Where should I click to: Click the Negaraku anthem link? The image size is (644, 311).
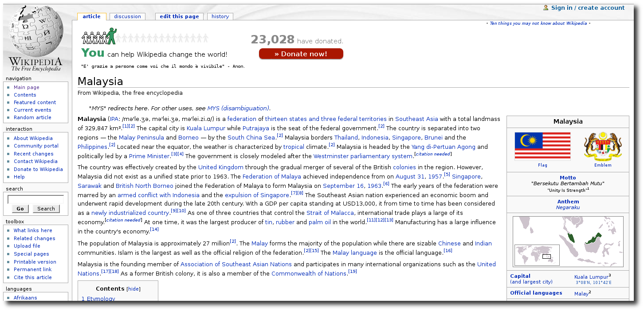568,207
